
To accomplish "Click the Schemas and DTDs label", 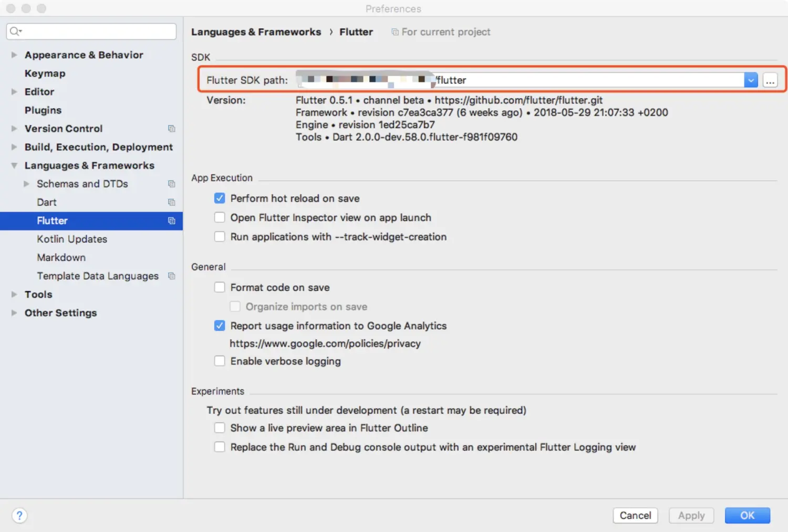I will (82, 184).
